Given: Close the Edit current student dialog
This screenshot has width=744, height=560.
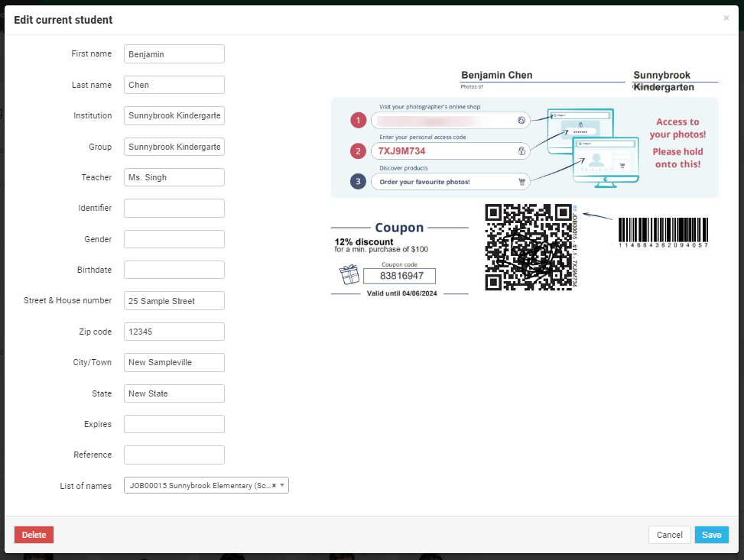Looking at the screenshot, I should point(726,18).
